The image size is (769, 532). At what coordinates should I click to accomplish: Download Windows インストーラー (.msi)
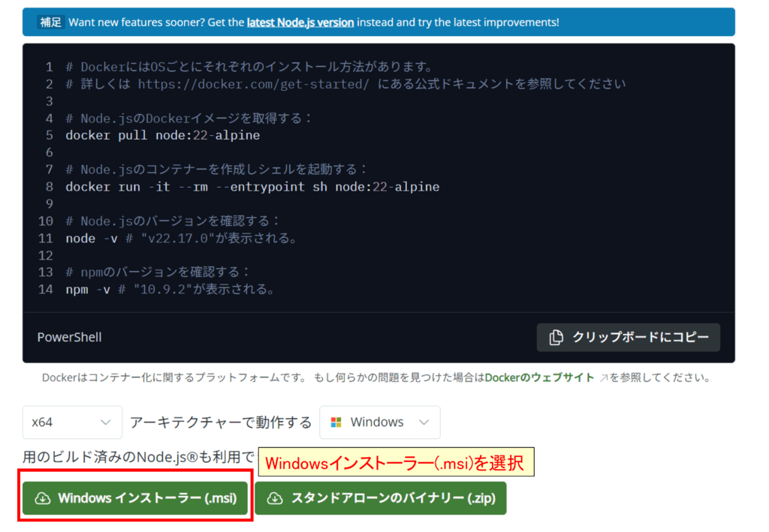click(135, 498)
